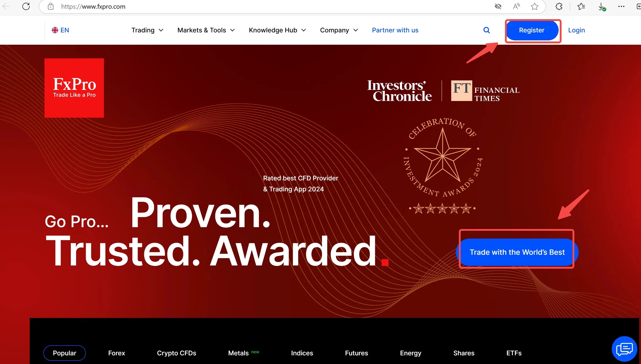Expand the Company dropdown menu
Image resolution: width=641 pixels, height=364 pixels.
coord(339,30)
